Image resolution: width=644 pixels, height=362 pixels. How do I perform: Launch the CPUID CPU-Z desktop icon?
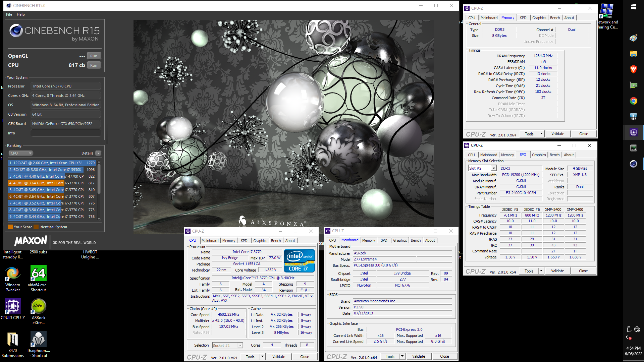pyautogui.click(x=13, y=309)
